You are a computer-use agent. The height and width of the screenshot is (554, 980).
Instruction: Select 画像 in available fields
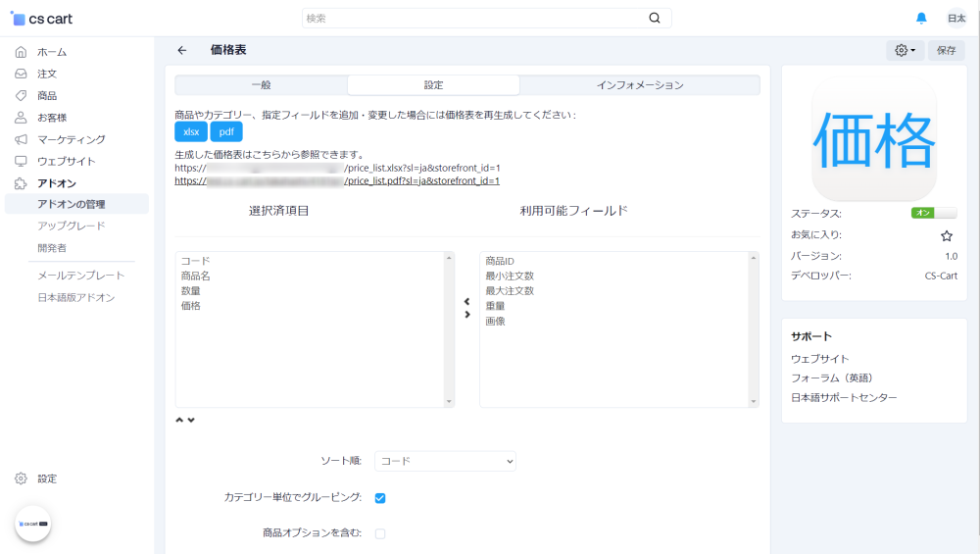coord(495,321)
